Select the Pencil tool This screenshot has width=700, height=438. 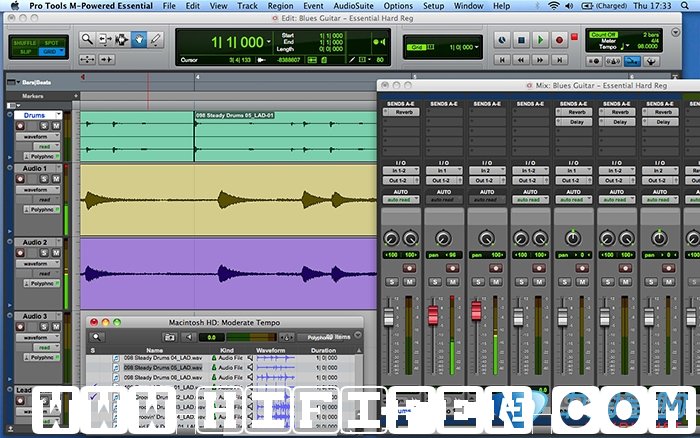(155, 40)
